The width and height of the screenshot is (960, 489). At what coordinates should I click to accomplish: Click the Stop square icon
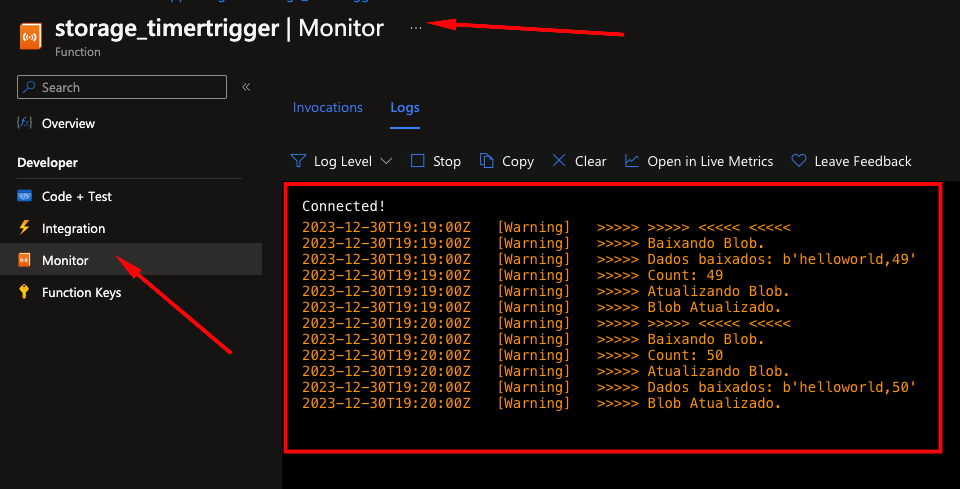point(418,161)
